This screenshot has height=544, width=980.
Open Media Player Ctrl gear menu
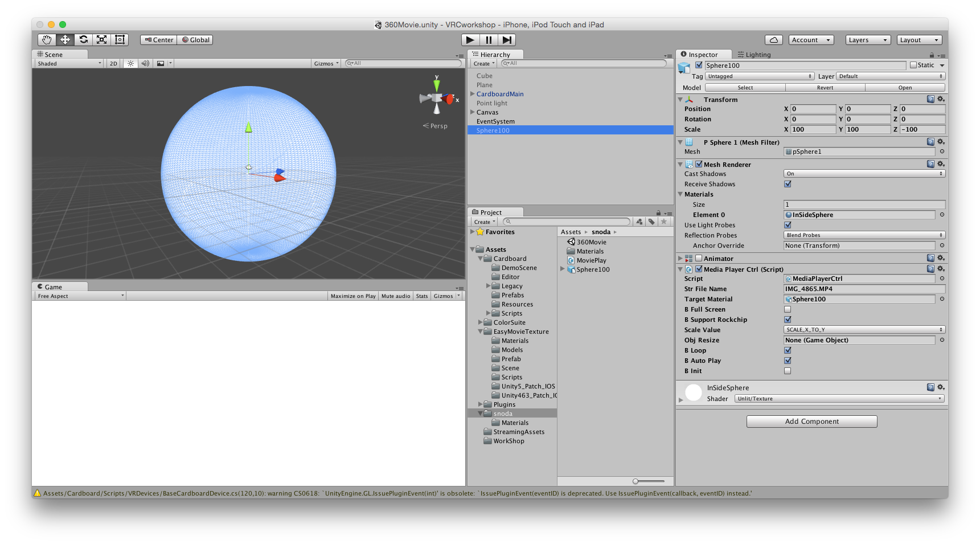click(x=941, y=269)
